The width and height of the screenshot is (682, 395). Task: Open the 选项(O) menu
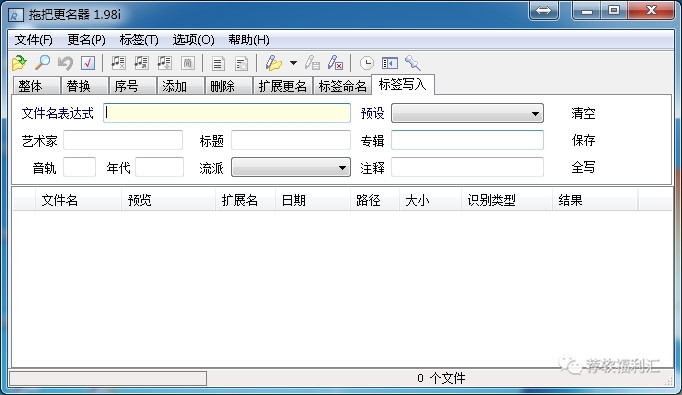point(193,40)
